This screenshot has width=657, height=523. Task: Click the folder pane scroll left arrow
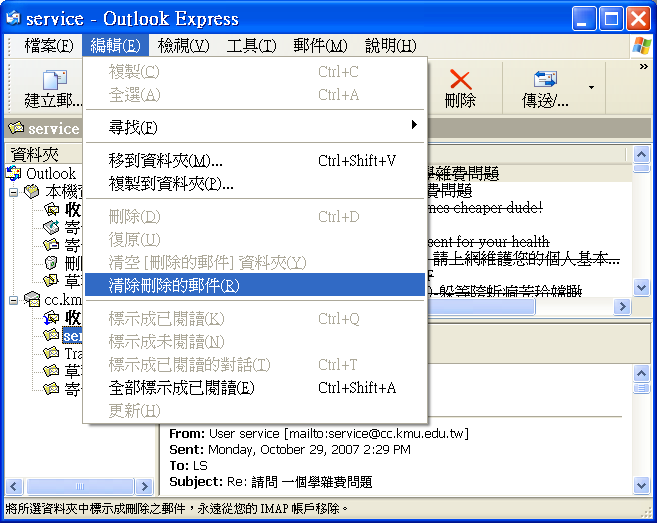click(x=13, y=487)
